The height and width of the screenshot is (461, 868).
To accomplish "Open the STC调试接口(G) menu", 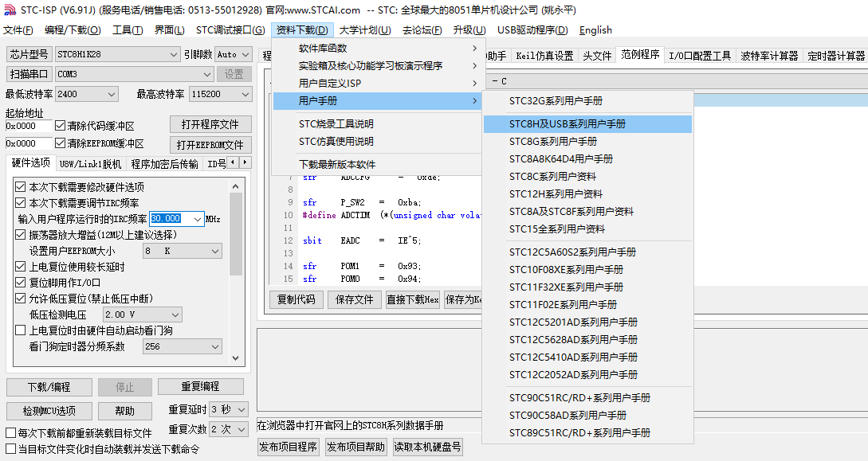I will pyautogui.click(x=230, y=29).
